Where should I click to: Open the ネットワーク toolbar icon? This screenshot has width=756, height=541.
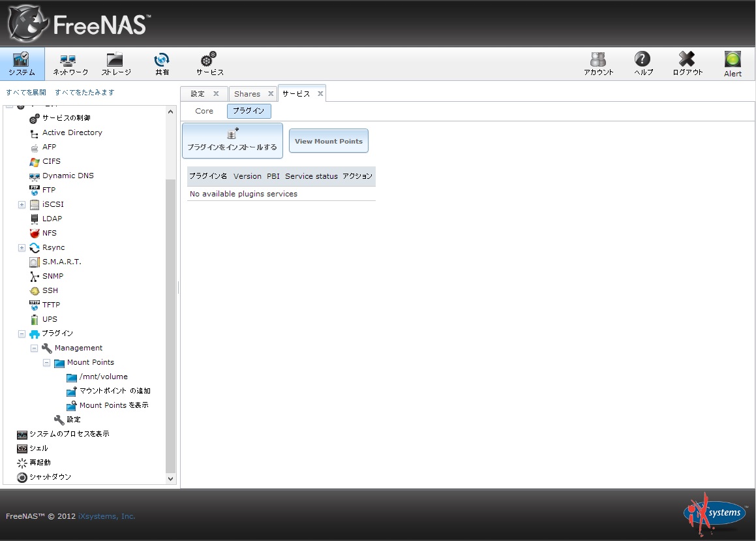(x=70, y=64)
